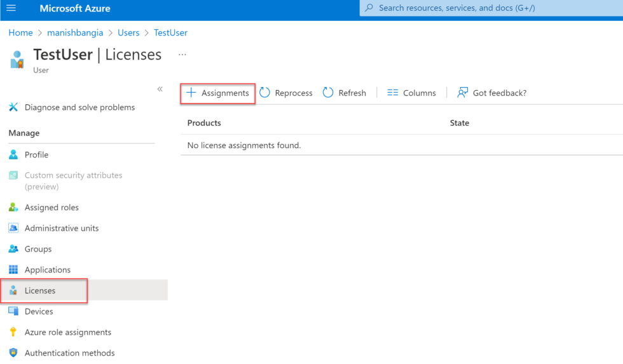Click the Azure role assignments key icon
This screenshot has height=364, width=623.
pyautogui.click(x=13, y=332)
